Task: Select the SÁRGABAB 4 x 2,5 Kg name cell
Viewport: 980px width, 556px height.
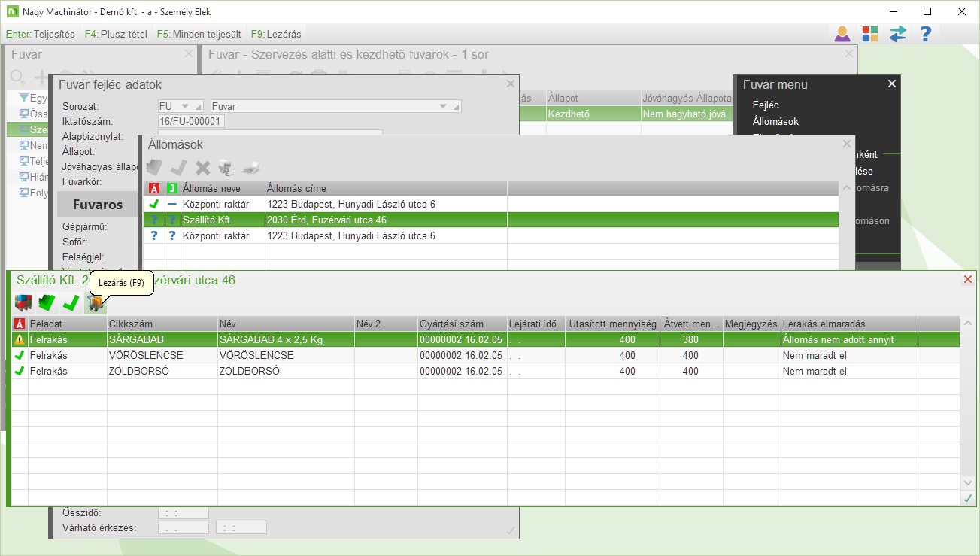Action: point(286,340)
